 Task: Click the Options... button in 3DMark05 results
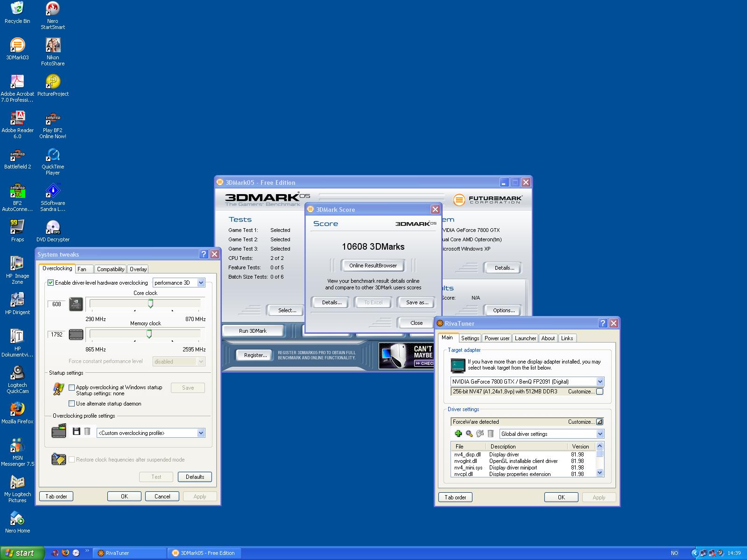tap(504, 310)
